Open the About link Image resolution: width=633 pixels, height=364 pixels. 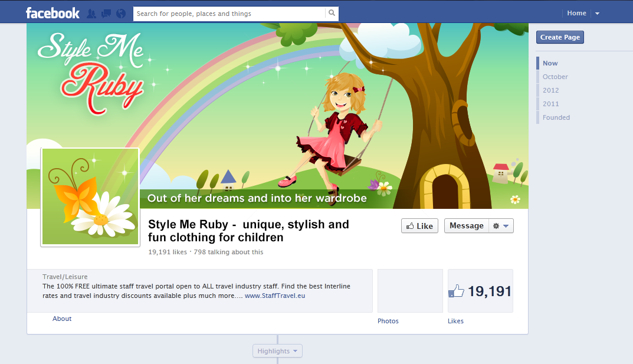[62, 319]
